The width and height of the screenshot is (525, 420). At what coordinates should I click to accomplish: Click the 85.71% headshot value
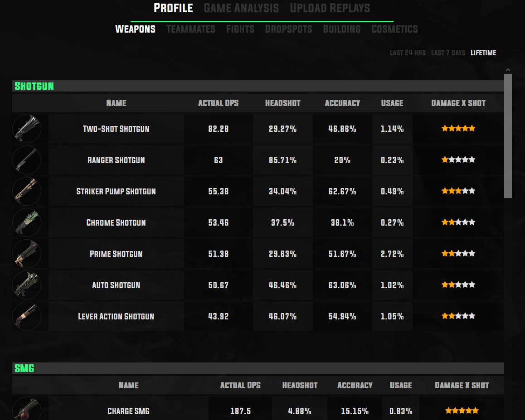282,160
